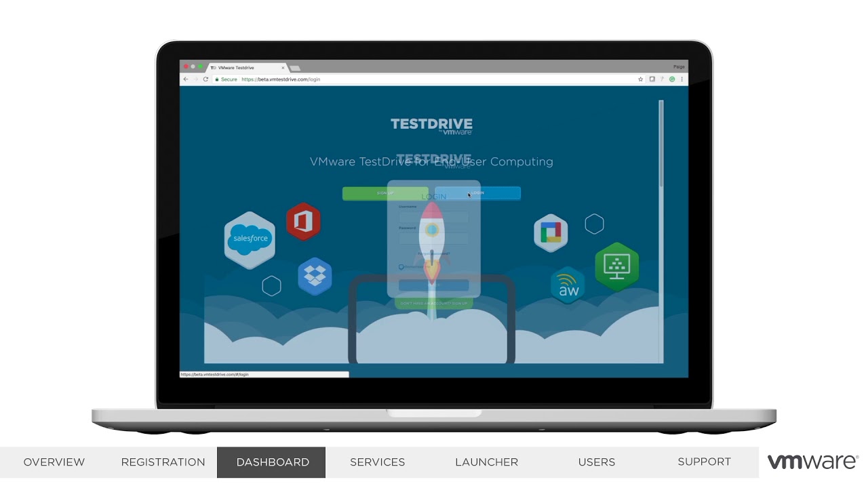The image size is (868, 488).
Task: Select the DASHBOARD section
Action: pyautogui.click(x=271, y=462)
